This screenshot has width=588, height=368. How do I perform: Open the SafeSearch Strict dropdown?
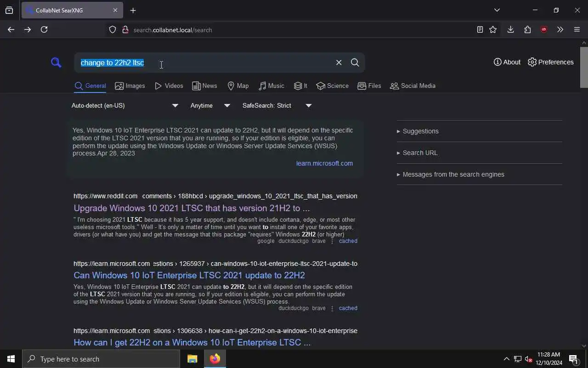[x=277, y=106]
